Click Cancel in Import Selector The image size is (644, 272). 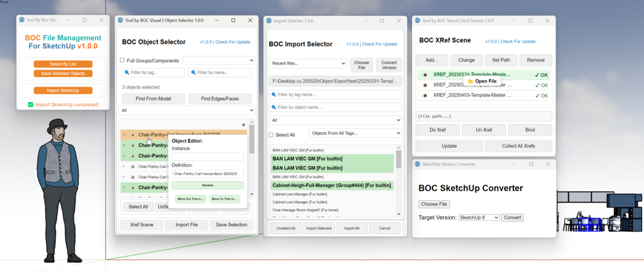tap(384, 228)
